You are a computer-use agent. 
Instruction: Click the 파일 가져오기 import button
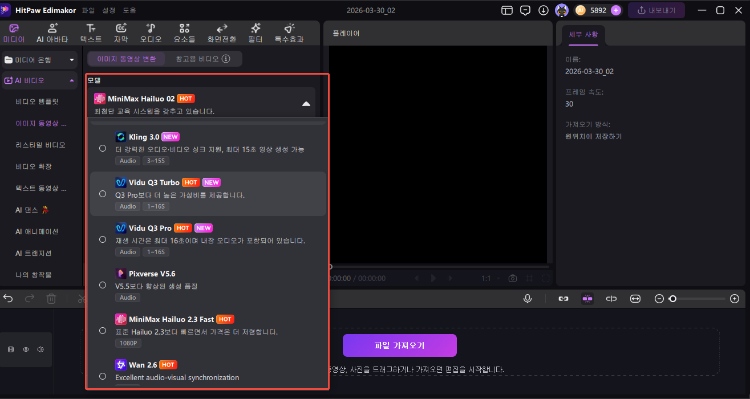(x=400, y=345)
